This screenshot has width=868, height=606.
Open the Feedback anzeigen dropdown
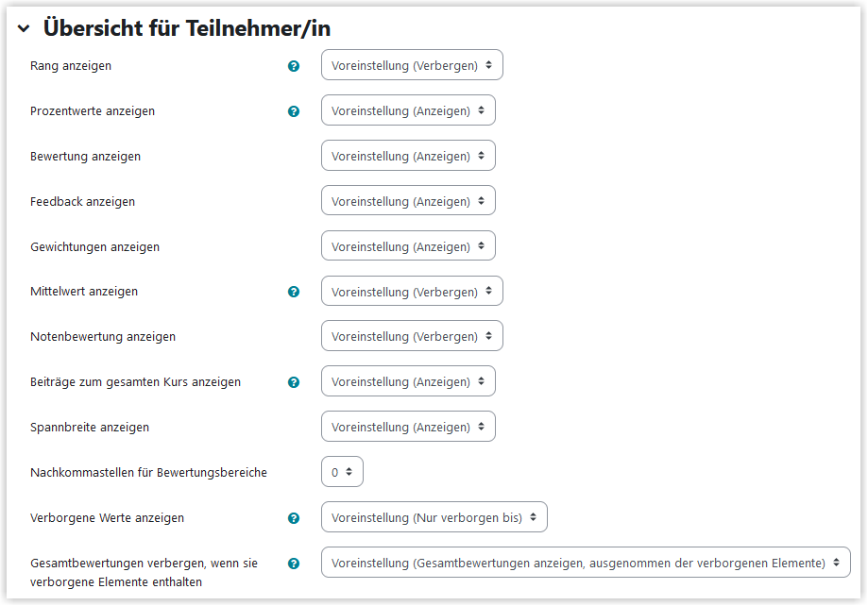pyautogui.click(x=408, y=201)
